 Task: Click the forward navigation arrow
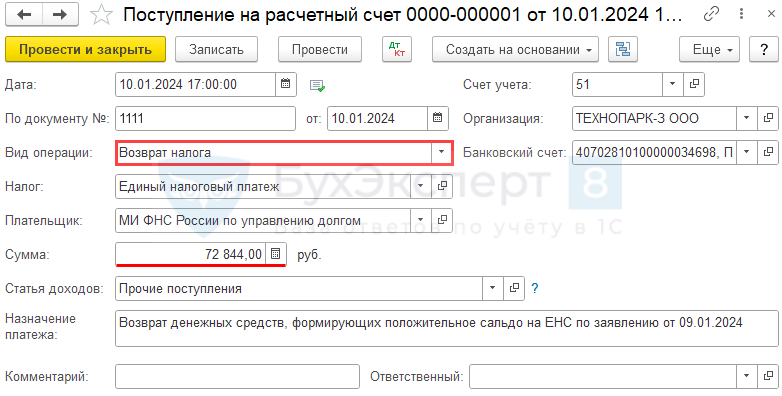point(61,15)
